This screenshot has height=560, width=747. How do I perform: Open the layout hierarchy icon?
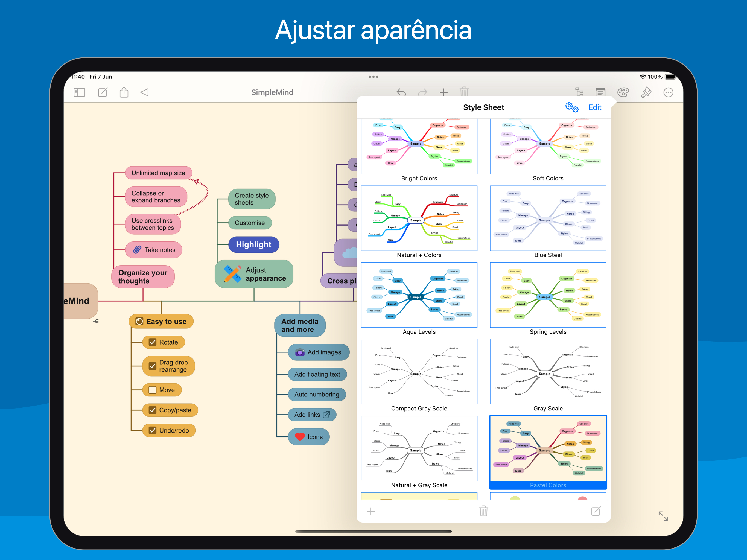579,92
